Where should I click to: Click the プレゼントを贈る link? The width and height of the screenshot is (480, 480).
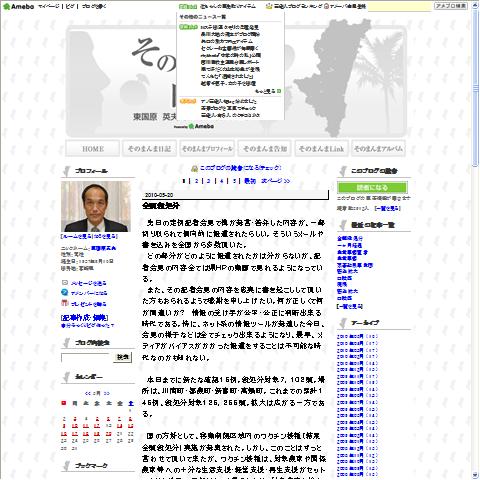pos(89,304)
